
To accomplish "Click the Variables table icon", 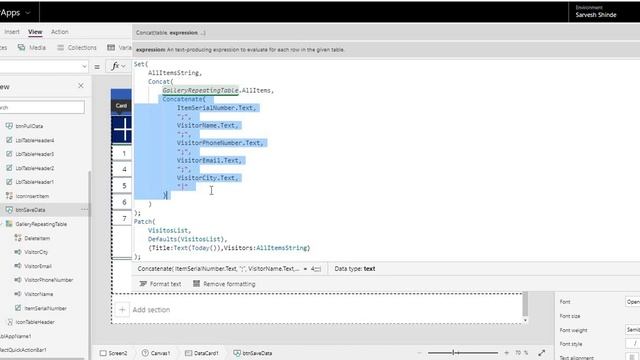I will coord(111,47).
